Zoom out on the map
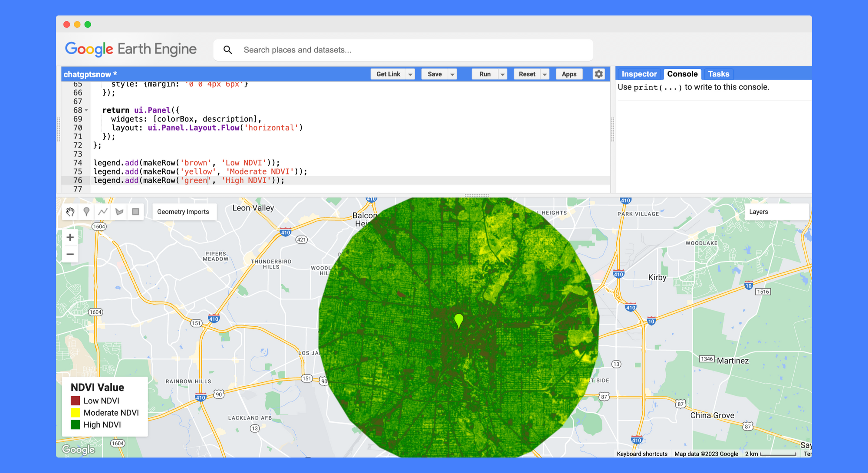This screenshot has width=868, height=473. [x=70, y=254]
